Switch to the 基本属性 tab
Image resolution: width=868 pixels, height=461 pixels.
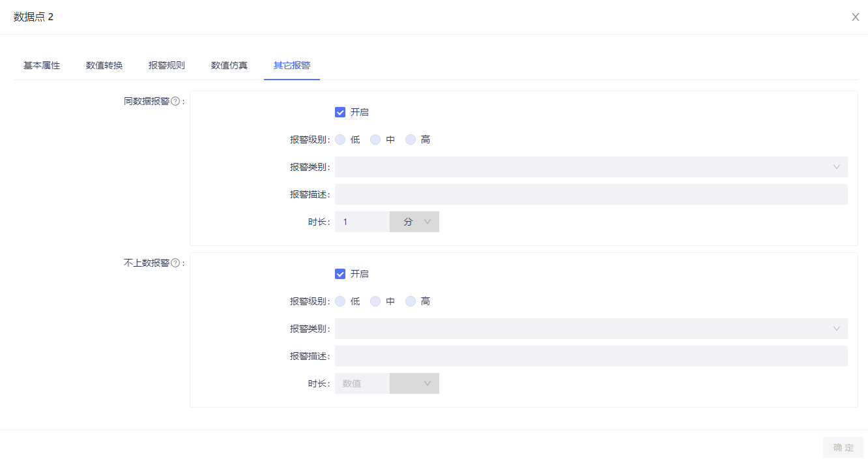[x=42, y=65]
